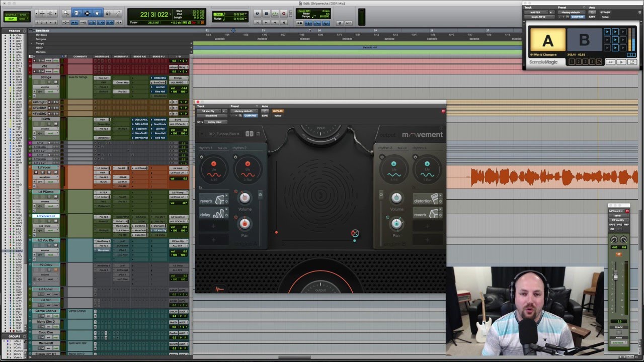Click the Movement waveform icon at bottom left
Screen dimensions: 644x362
tap(219, 289)
